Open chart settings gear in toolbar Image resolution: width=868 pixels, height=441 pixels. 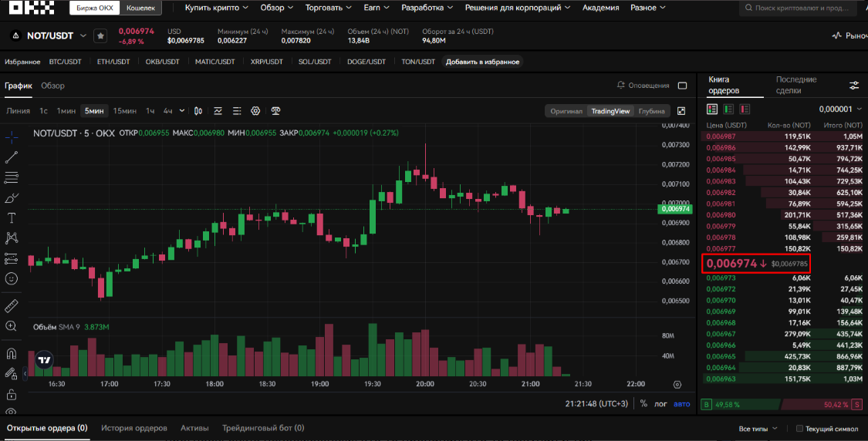point(255,111)
